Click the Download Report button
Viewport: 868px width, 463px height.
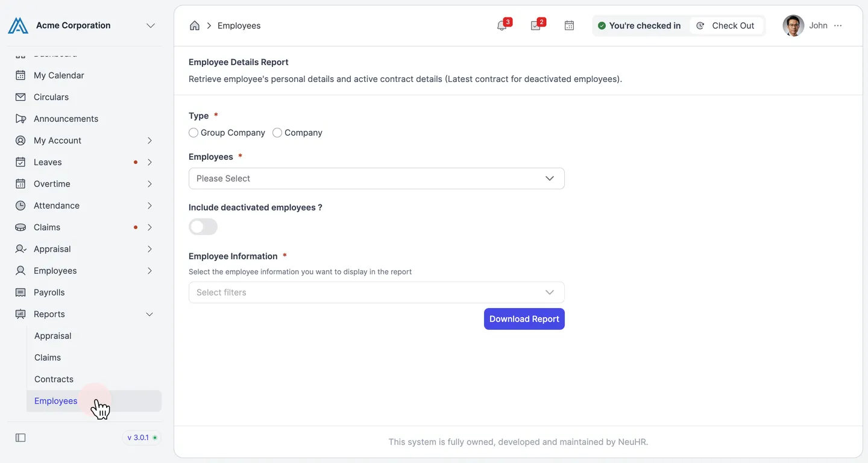[524, 319]
